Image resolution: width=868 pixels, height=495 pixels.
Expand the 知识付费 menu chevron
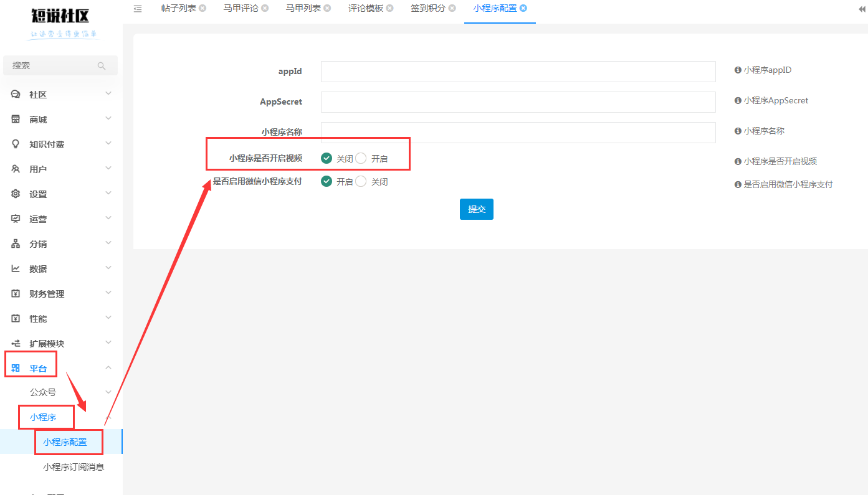coord(108,143)
